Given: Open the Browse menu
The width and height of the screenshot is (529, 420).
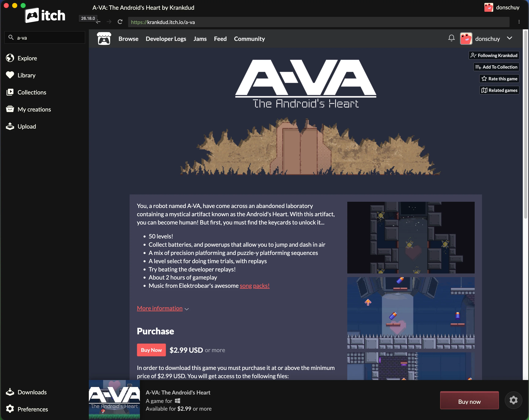Looking at the screenshot, I should [x=128, y=39].
